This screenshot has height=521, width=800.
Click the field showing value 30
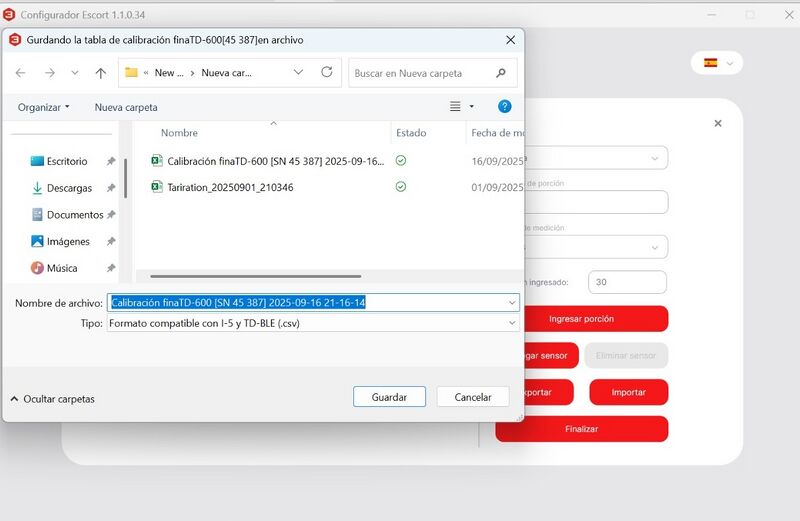(628, 282)
